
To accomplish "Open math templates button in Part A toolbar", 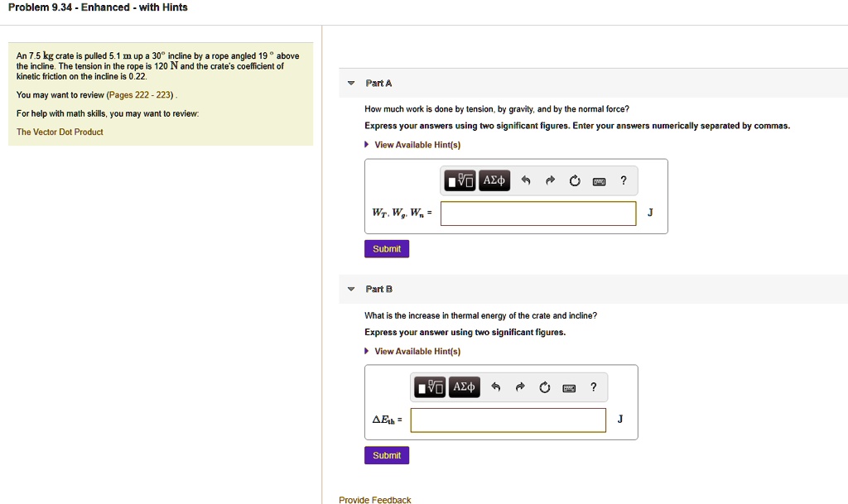I will click(x=460, y=180).
